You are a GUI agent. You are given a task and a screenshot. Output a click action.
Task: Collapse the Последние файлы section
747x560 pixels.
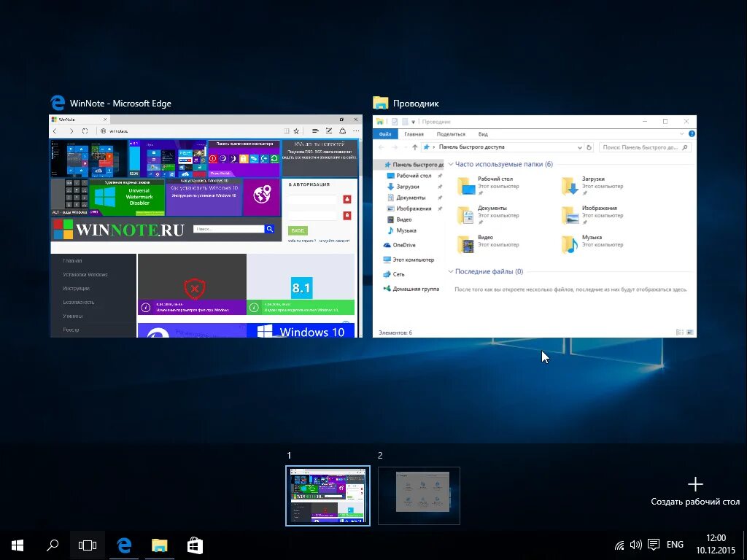451,271
